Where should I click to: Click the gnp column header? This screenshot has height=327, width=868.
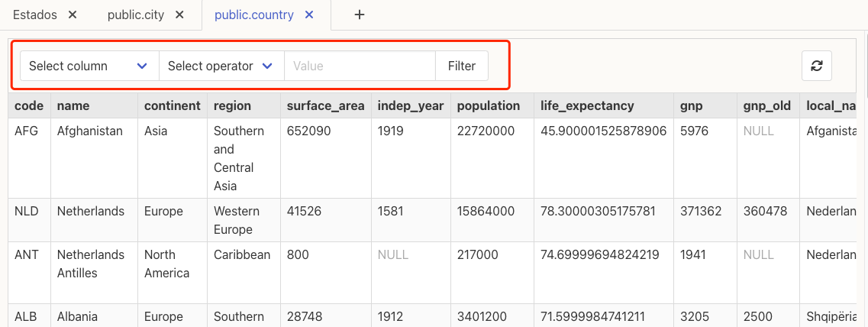(705, 105)
